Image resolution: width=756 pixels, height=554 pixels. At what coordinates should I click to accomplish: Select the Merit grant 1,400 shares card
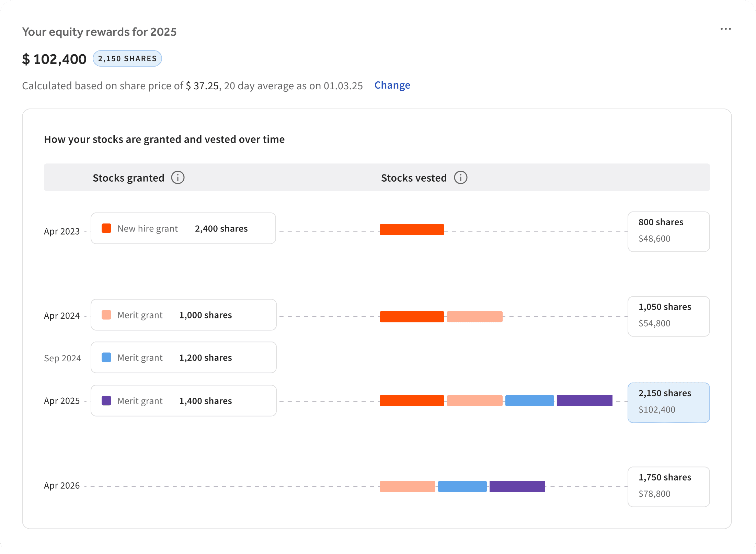tap(183, 401)
